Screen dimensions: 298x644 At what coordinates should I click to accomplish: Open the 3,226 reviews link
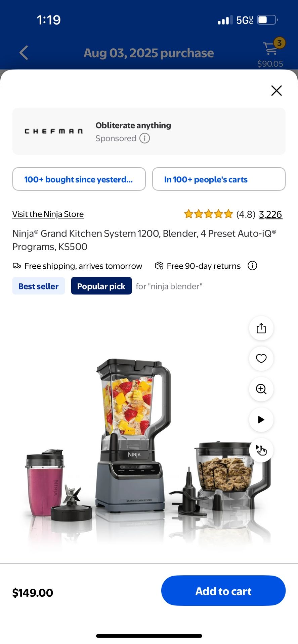click(x=270, y=214)
